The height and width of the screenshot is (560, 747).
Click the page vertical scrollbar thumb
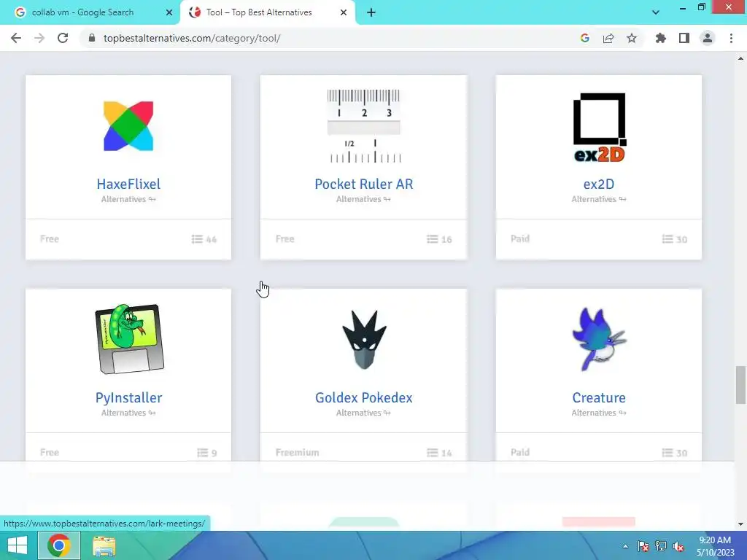(740, 385)
